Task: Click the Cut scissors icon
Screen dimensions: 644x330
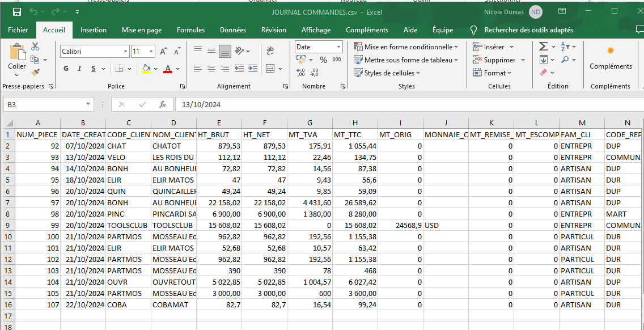Action: [x=35, y=47]
